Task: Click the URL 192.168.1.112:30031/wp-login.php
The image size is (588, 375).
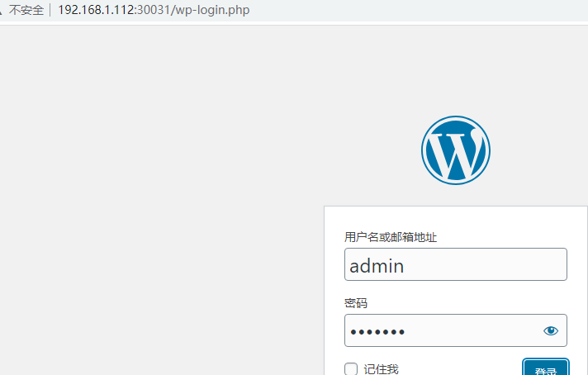Action: [x=154, y=10]
